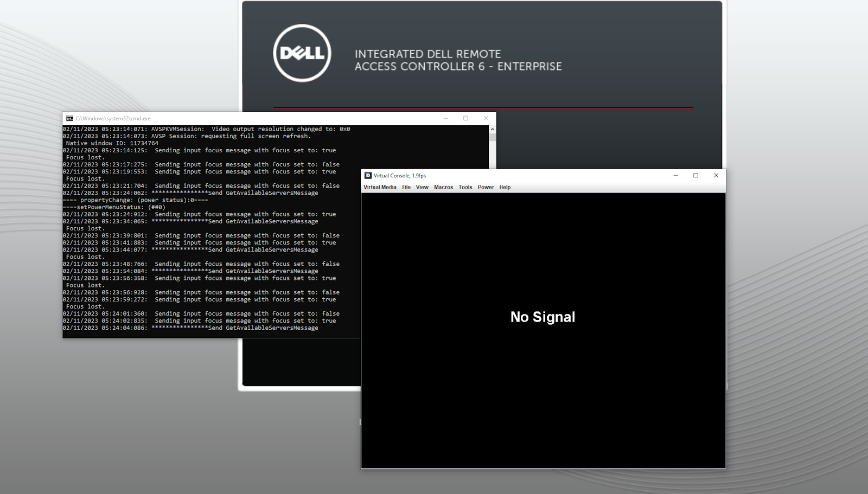Click the cmd.exe window title icon
The height and width of the screenshot is (494, 868).
pos(69,118)
